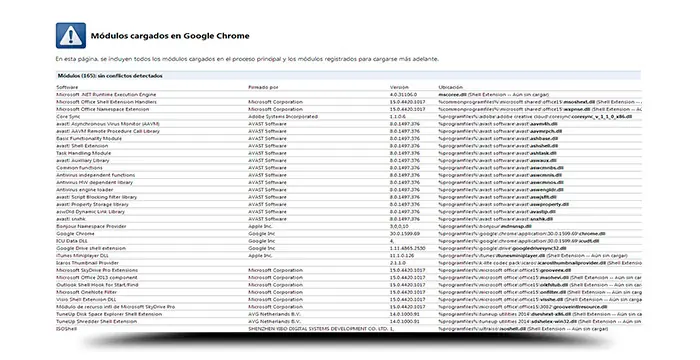
Task: Click the 'Task Handling Module' entry
Action: pos(83,153)
